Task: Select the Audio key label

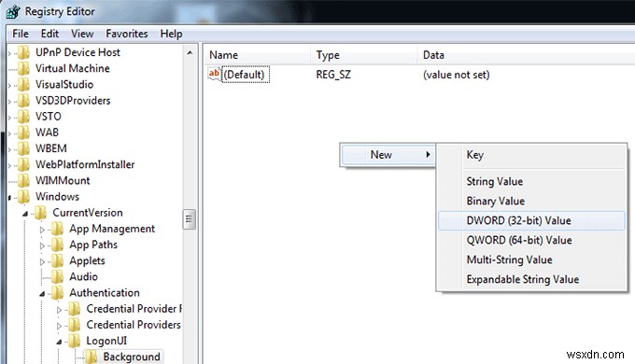Action: tap(83, 276)
